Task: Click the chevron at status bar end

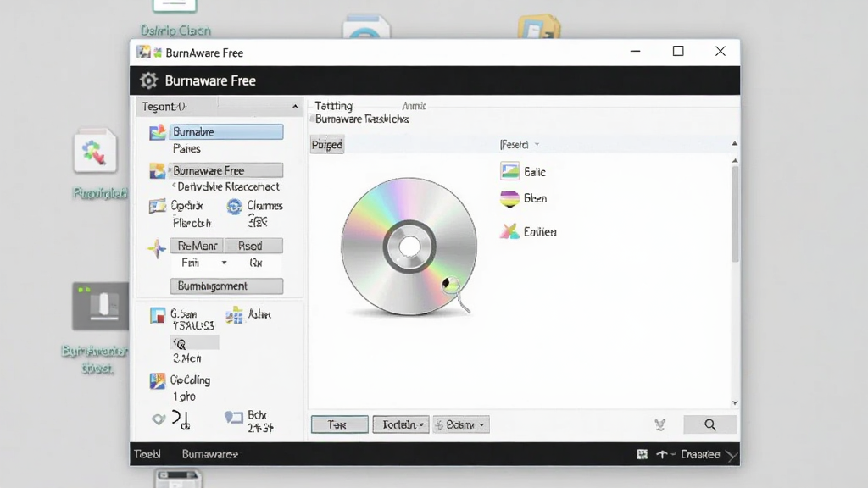Action: pyautogui.click(x=731, y=455)
